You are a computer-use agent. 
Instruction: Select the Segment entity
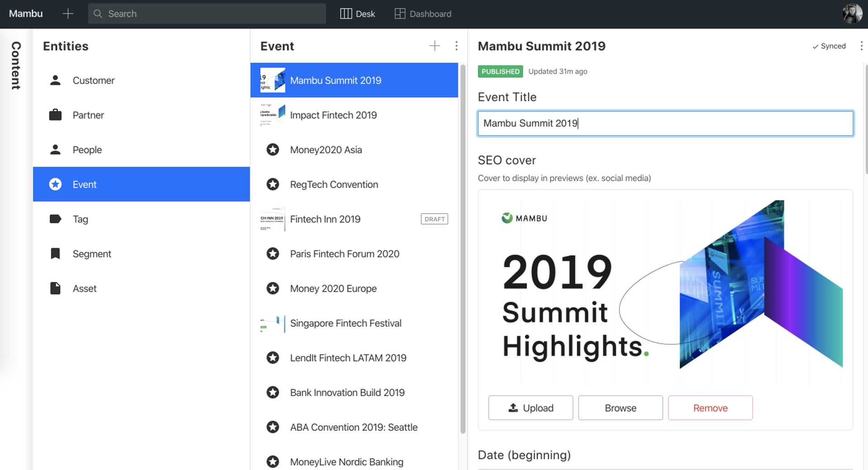click(142, 254)
